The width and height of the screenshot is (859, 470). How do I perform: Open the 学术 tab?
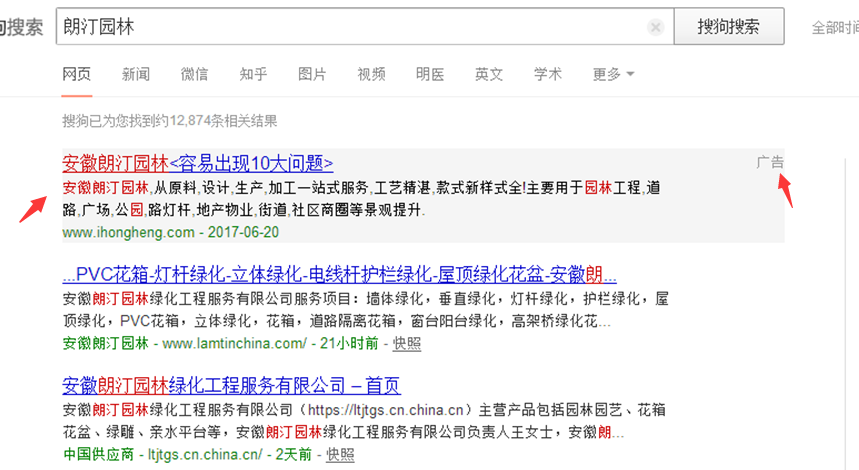547,74
